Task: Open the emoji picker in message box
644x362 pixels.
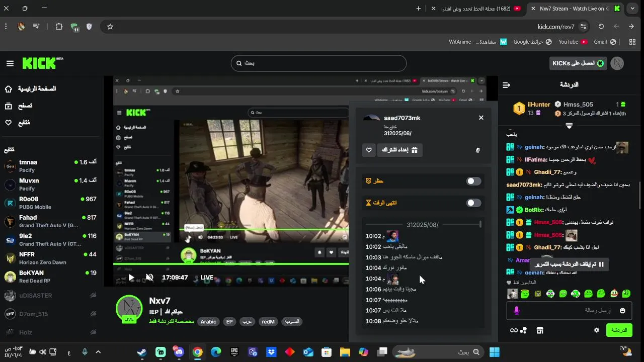Action: point(622,311)
